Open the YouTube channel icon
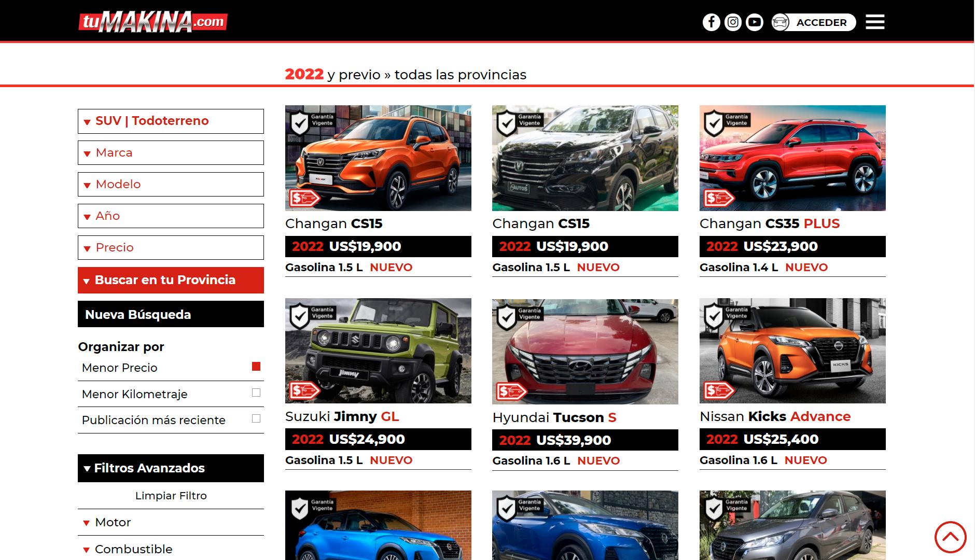The image size is (975, 560). click(x=755, y=22)
